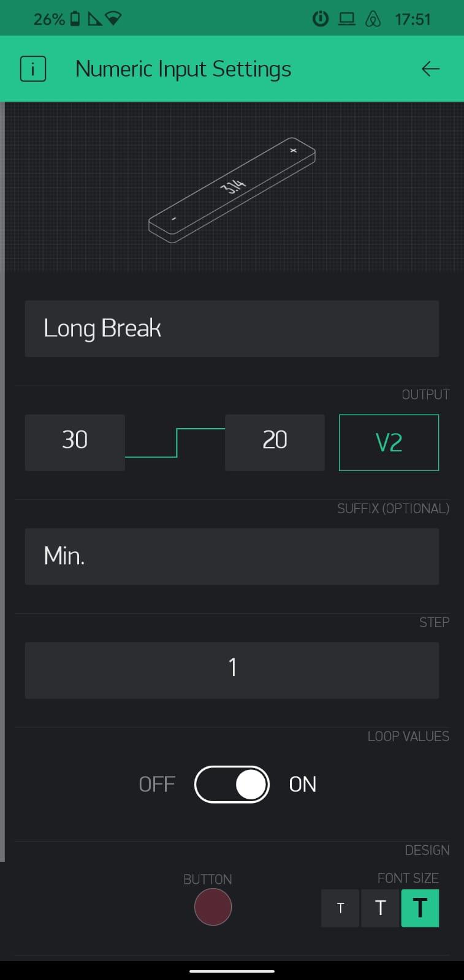Select the largest font size
Screen dimensions: 464x980
point(419,908)
